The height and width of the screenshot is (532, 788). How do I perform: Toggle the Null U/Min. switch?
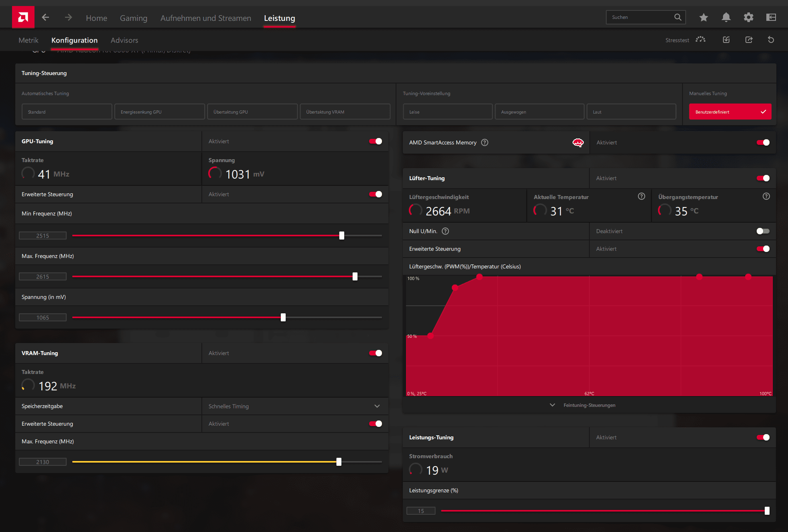click(763, 231)
